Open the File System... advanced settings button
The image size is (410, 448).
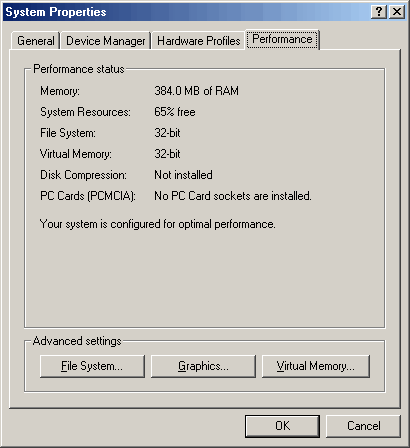pos(92,366)
